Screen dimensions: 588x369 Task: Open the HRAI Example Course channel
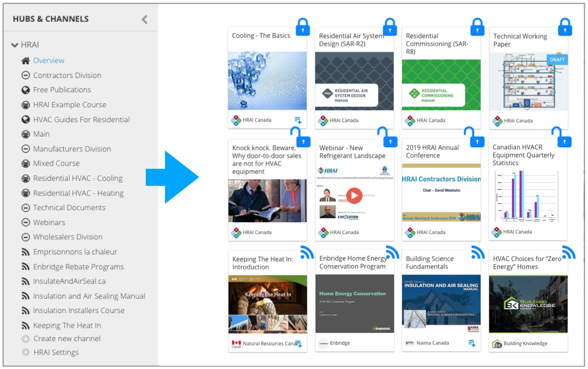(70, 105)
